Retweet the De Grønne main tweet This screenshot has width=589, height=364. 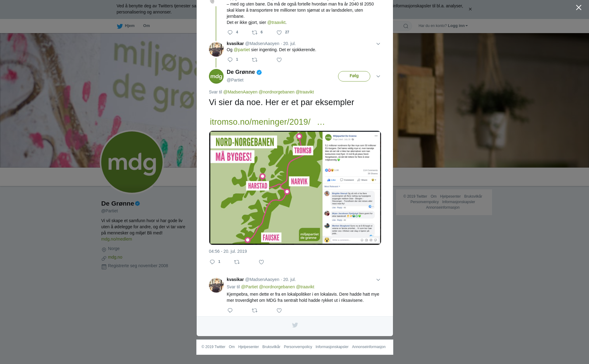tap(237, 262)
